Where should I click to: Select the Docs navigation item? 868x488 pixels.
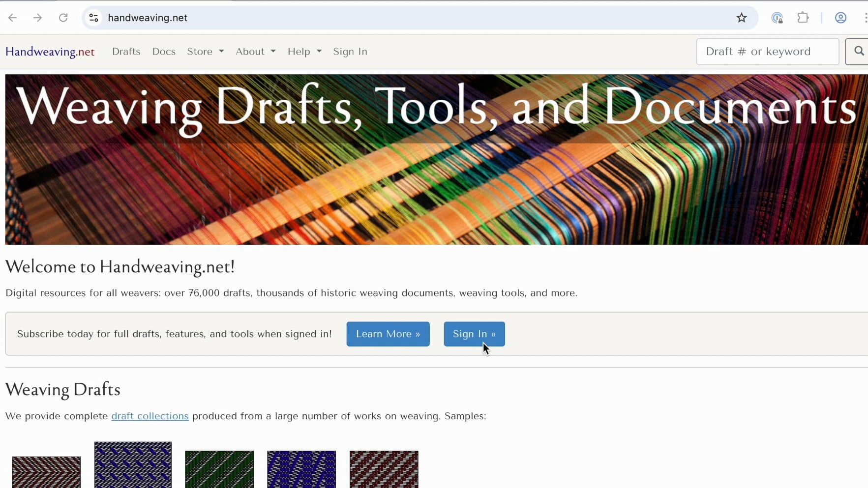[x=164, y=52]
